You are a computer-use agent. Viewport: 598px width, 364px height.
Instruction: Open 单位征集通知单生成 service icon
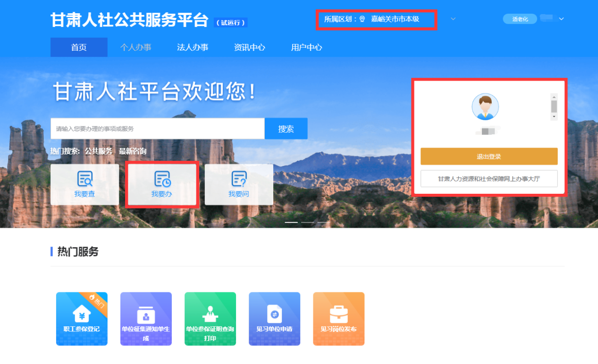[146, 318]
